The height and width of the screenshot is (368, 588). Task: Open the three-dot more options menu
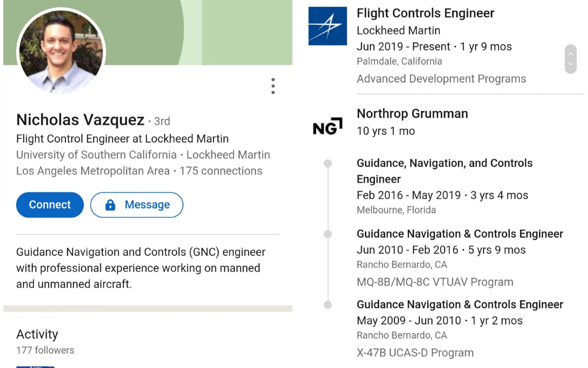pyautogui.click(x=273, y=86)
